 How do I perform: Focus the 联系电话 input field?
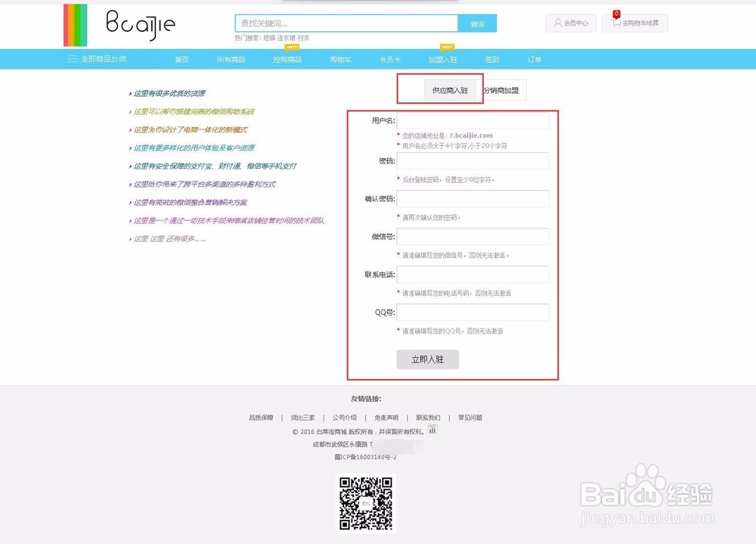click(x=472, y=274)
